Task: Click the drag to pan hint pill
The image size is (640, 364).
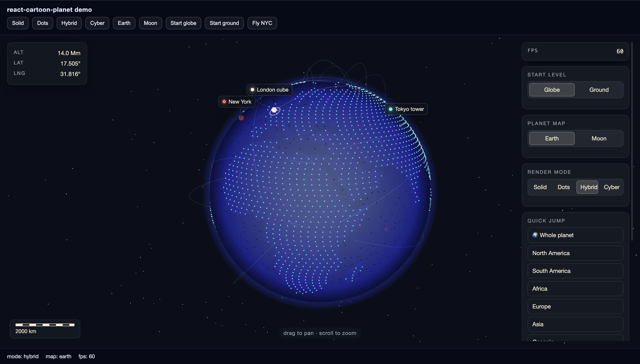Action: (320, 333)
